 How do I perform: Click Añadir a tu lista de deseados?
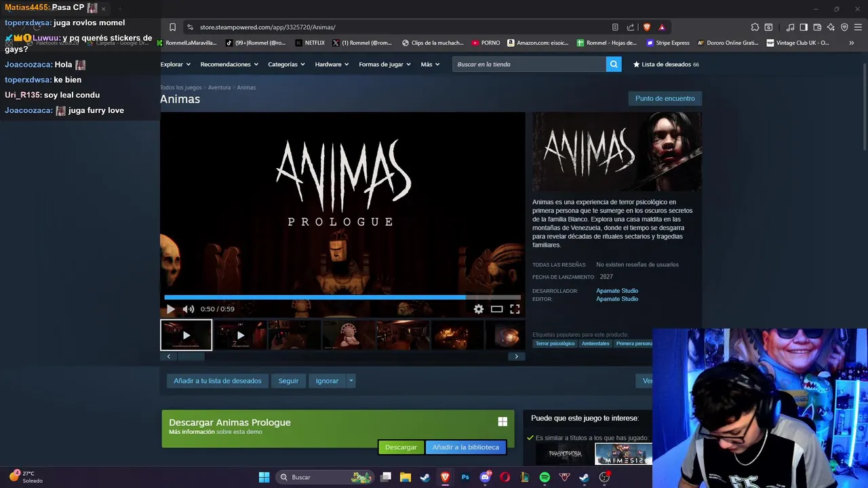[x=218, y=381]
